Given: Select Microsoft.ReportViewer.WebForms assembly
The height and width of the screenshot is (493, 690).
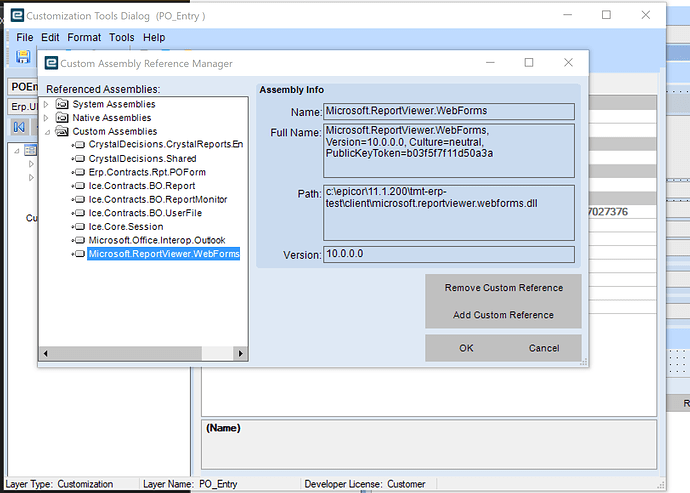Looking at the screenshot, I should click(164, 254).
